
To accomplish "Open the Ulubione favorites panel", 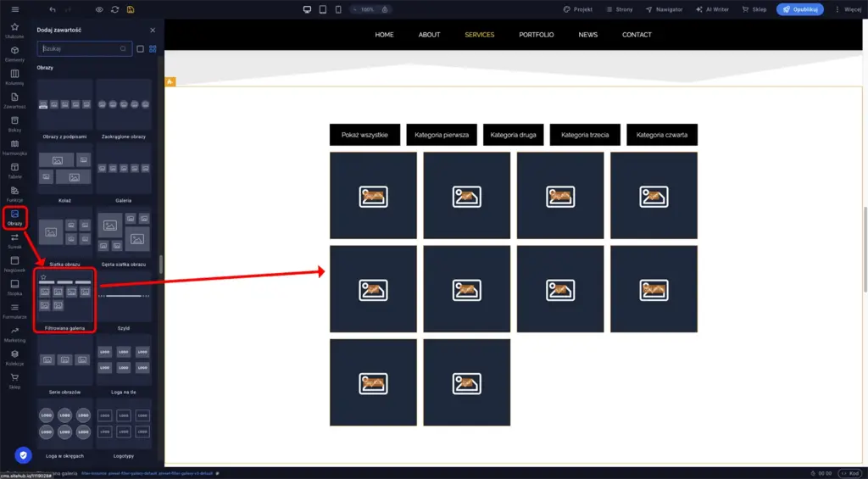I will coord(14,31).
